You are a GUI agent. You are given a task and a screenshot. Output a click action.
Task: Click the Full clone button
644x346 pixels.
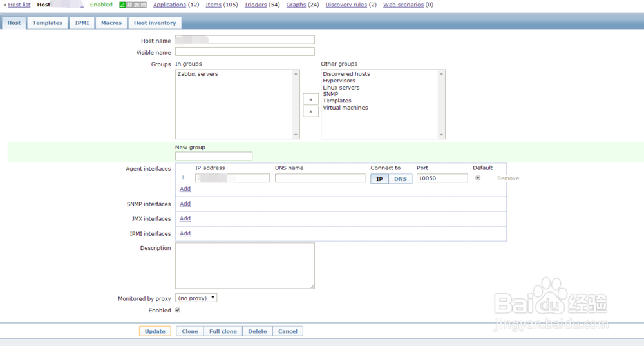pyautogui.click(x=223, y=331)
